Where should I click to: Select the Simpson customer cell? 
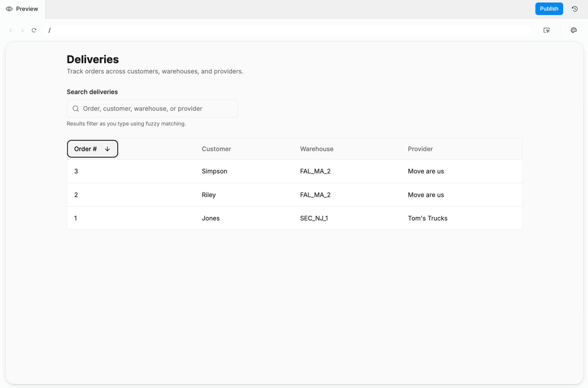pos(214,171)
